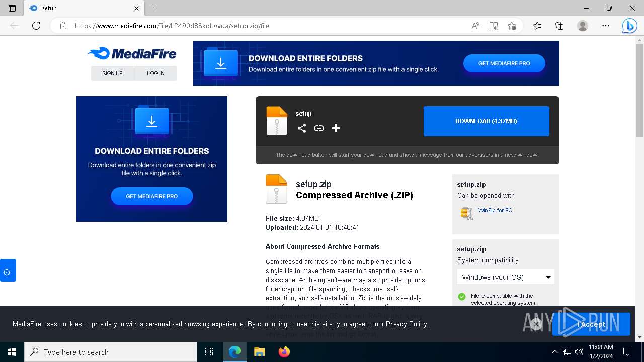The height and width of the screenshot is (362, 644).
Task: Click the taskbar clock showing 11:08 AM
Action: coord(601,352)
